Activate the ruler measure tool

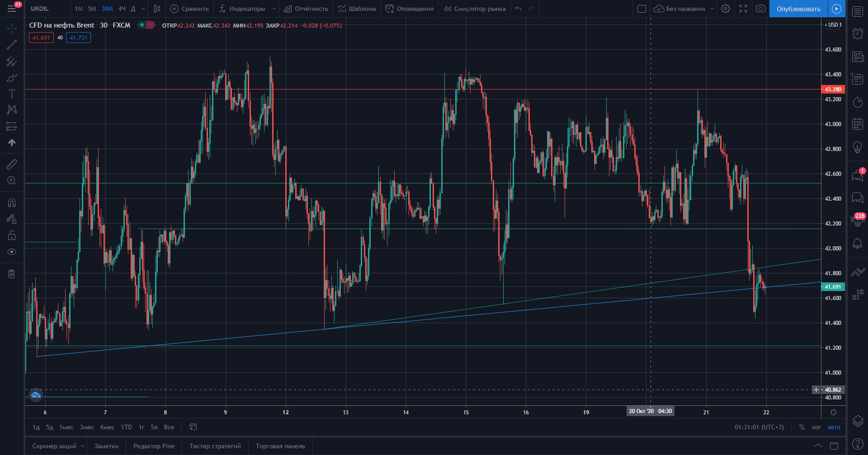pyautogui.click(x=12, y=164)
